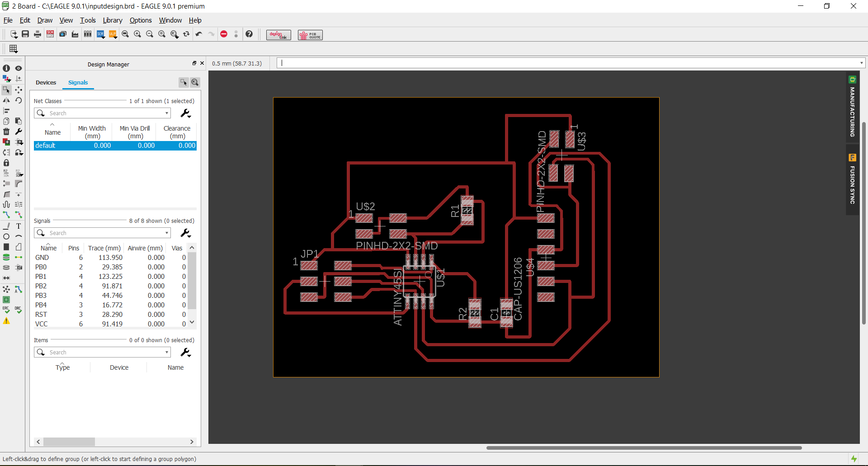Toggle zoom-to-selection icon in Design Manager

(195, 82)
